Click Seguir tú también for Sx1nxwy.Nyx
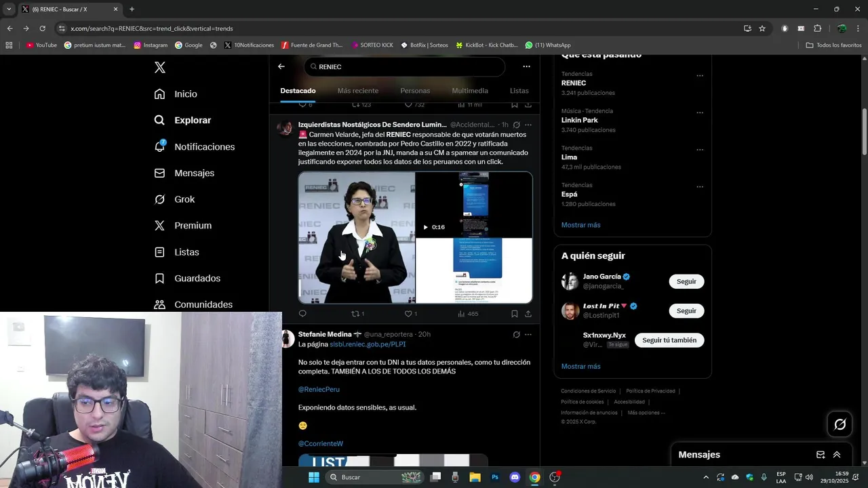 coord(669,340)
